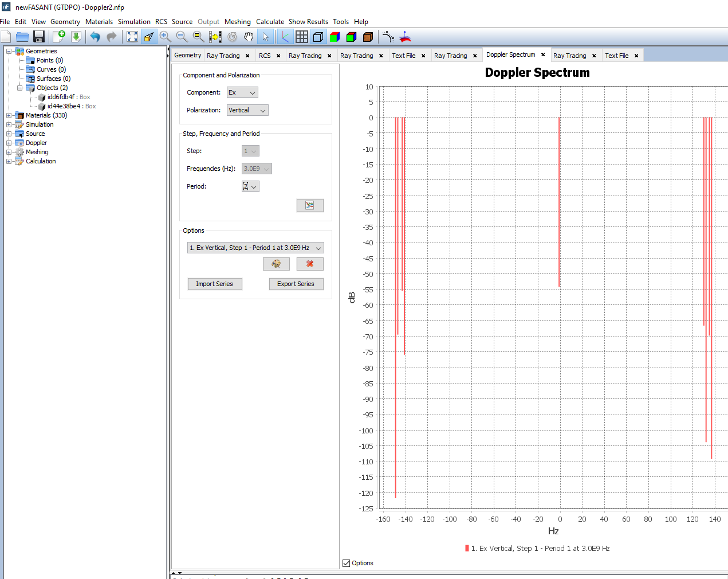The image size is (728, 579).
Task: Click the Import Series button
Action: coord(215,284)
